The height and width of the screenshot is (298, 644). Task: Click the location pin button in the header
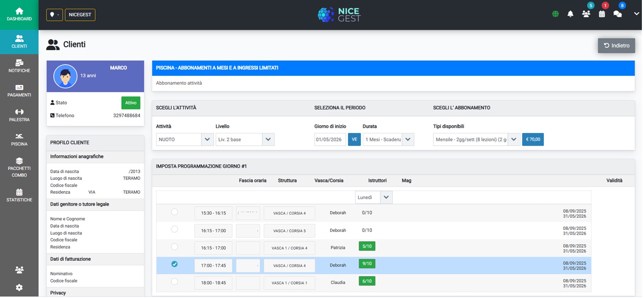click(55, 15)
